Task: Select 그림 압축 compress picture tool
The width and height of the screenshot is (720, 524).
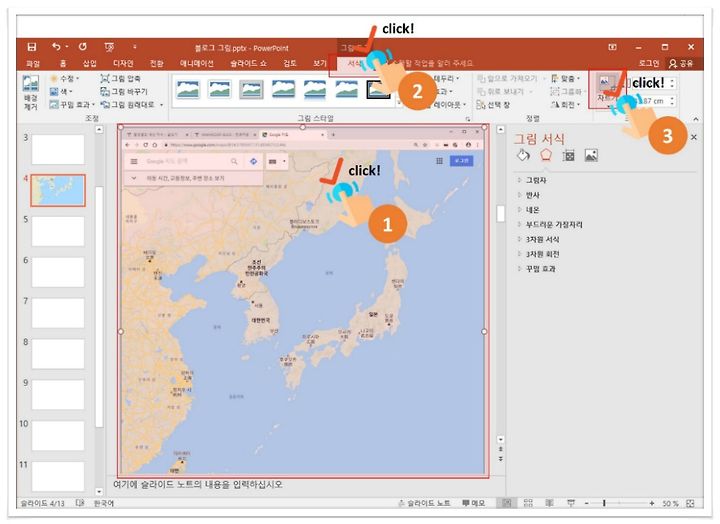Action: coord(121,79)
